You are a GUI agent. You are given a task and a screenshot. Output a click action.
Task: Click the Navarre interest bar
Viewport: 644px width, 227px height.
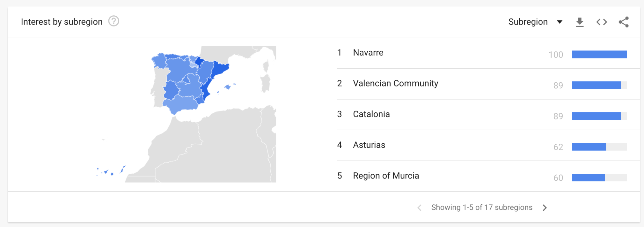(599, 54)
